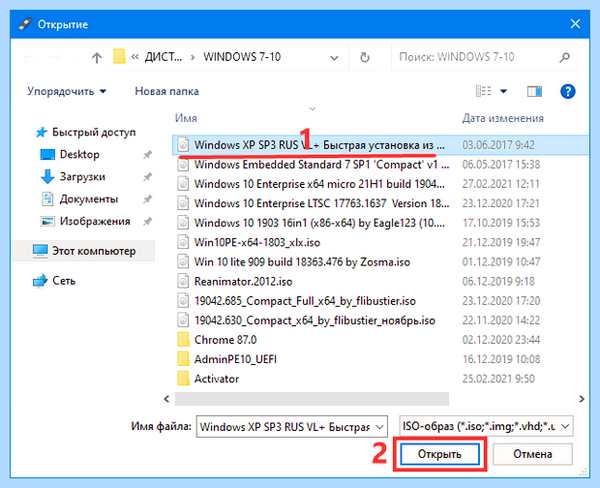Expand the Имя файла combo box arrow
This screenshot has height=488, width=600.
(x=380, y=427)
